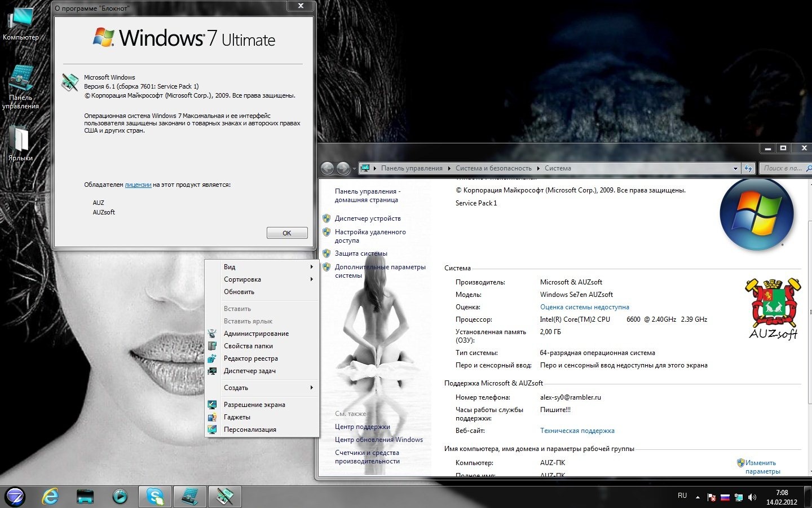Screen dimensions: 812x508
Task: Click OK in the About Notepad dialog
Action: point(287,233)
